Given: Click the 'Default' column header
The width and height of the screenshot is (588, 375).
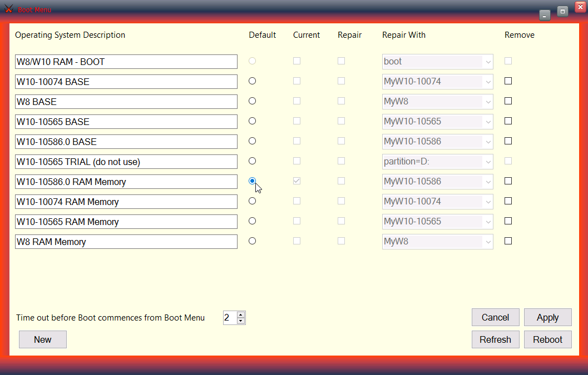Looking at the screenshot, I should (x=262, y=35).
